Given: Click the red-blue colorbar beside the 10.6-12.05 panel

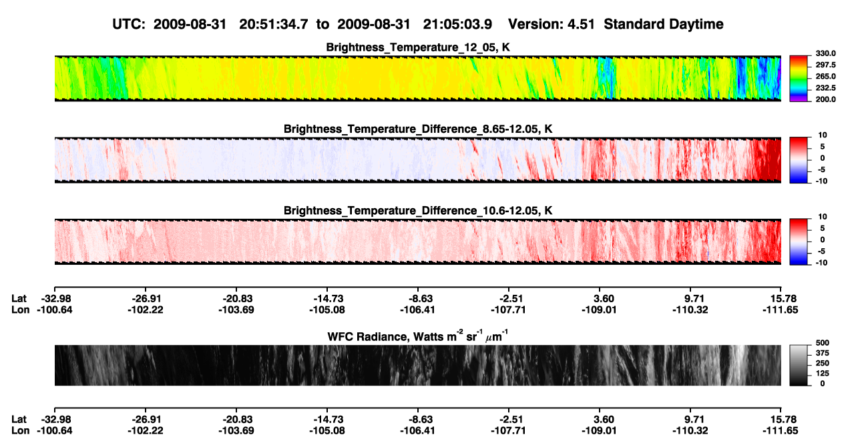Looking at the screenshot, I should click(x=799, y=240).
